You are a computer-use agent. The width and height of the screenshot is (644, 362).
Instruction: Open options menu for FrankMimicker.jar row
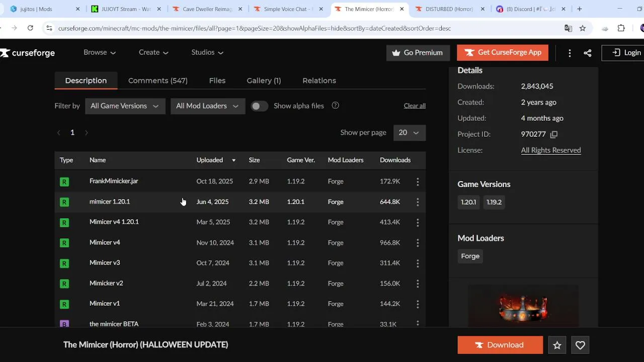[x=418, y=182]
